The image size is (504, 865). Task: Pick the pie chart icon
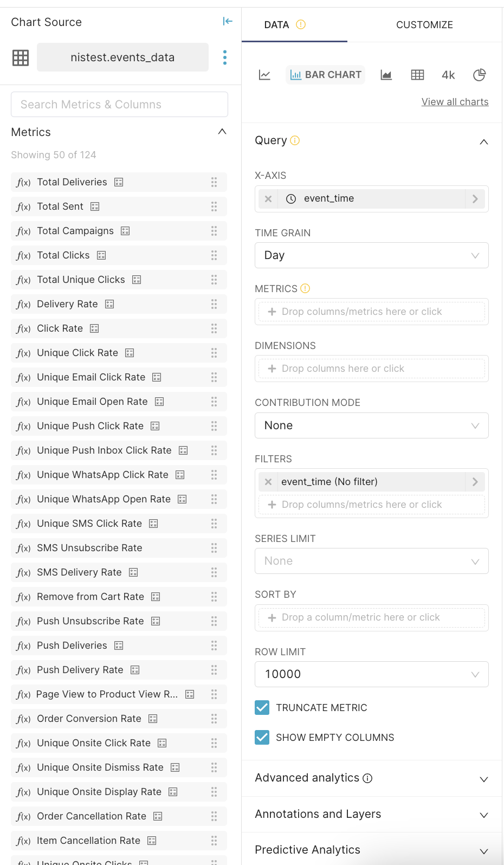coord(479,75)
